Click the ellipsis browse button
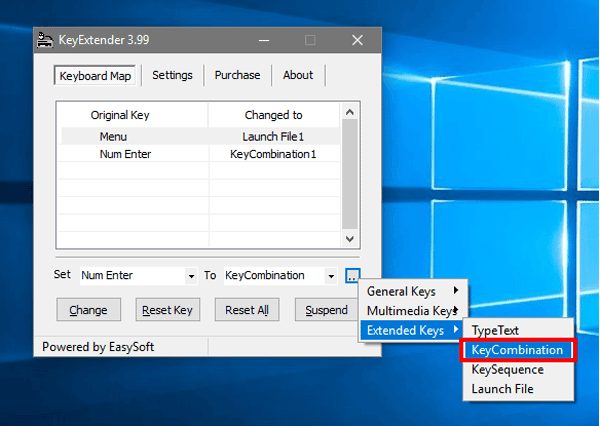This screenshot has height=426, width=600. tap(352, 276)
